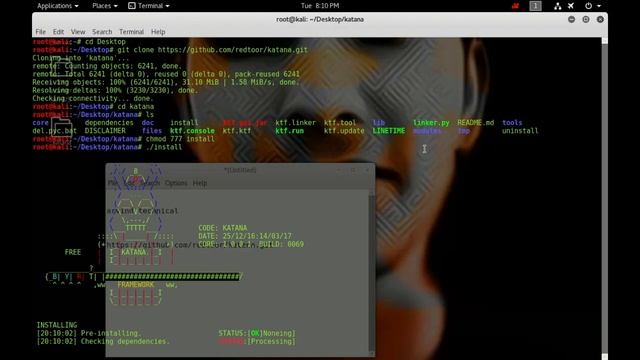Click the 'linker.py' file name
The height and width of the screenshot is (360, 640).
coord(431,123)
